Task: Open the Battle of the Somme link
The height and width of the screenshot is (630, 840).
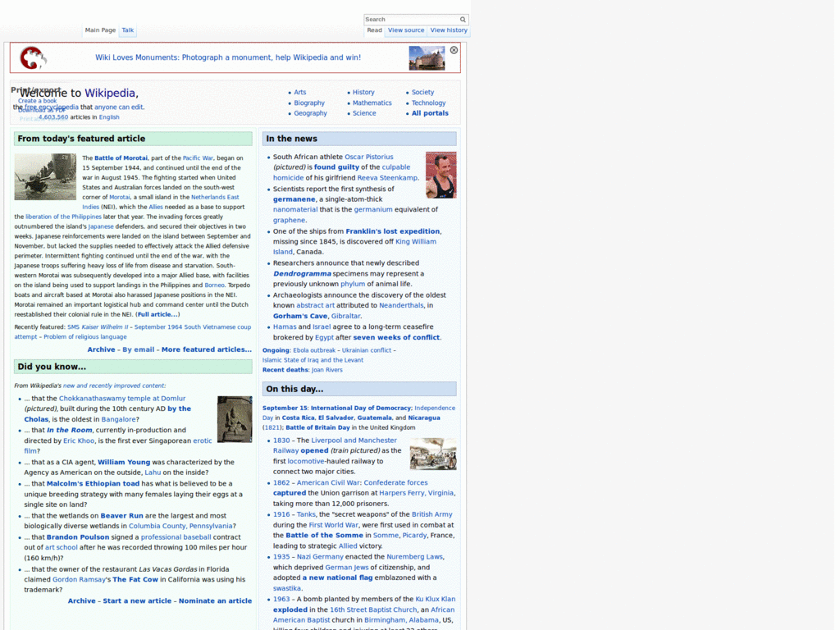Action: [324, 535]
